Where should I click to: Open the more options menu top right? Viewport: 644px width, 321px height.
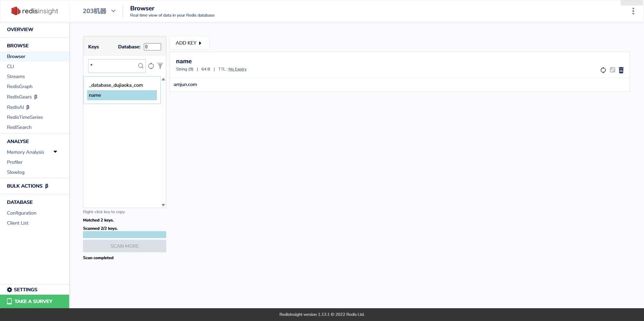tap(633, 11)
